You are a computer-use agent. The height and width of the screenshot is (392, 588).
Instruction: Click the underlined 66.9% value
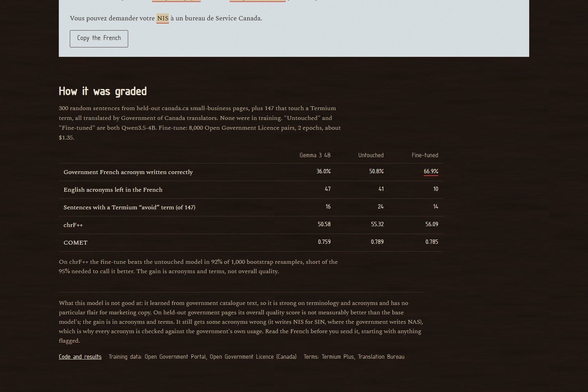coord(431,172)
